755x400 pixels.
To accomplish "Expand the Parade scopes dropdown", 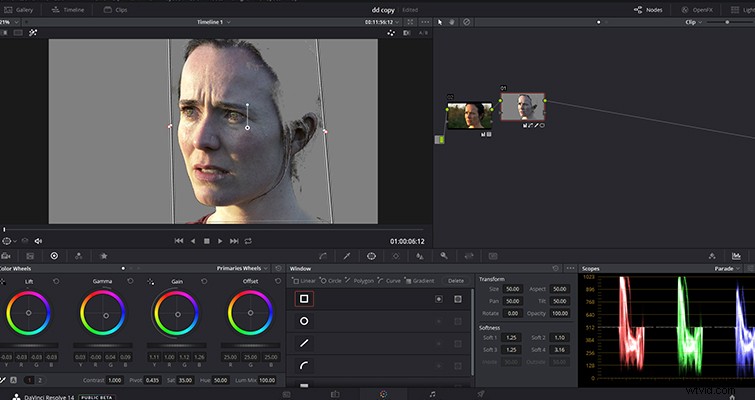I will 727,269.
